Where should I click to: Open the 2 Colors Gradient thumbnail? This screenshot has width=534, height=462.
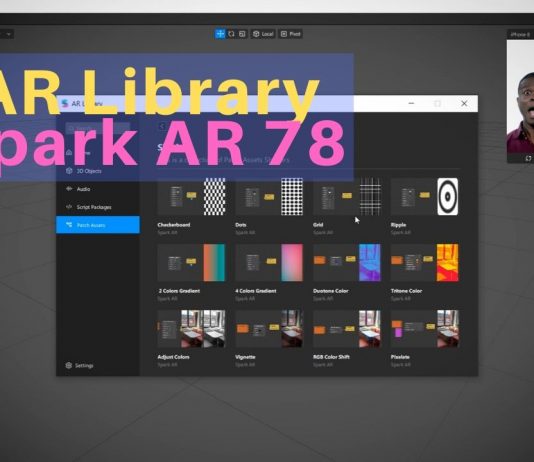(191, 262)
